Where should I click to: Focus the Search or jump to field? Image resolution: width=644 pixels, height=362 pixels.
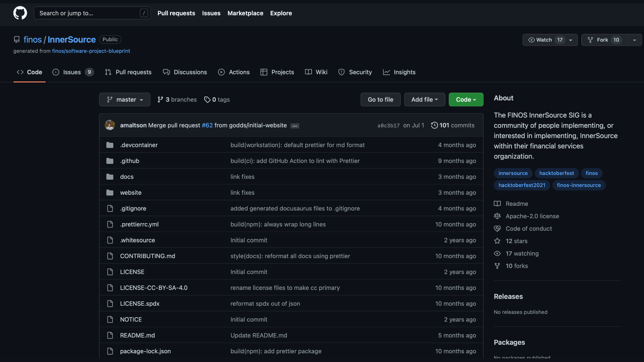tap(92, 13)
